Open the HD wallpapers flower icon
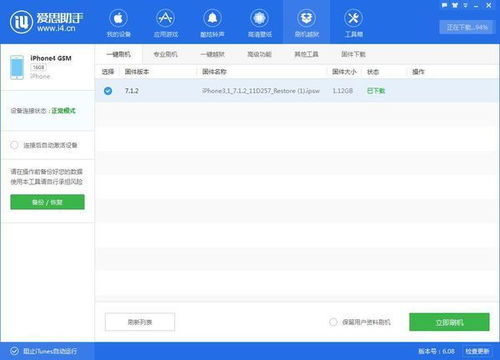The height and width of the screenshot is (360, 500). (260, 18)
